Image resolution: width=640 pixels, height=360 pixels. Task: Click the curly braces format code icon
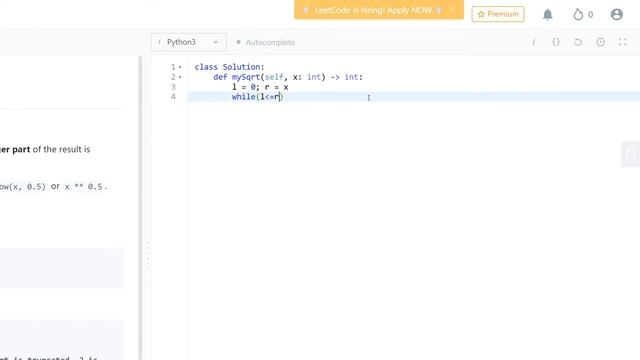[556, 42]
